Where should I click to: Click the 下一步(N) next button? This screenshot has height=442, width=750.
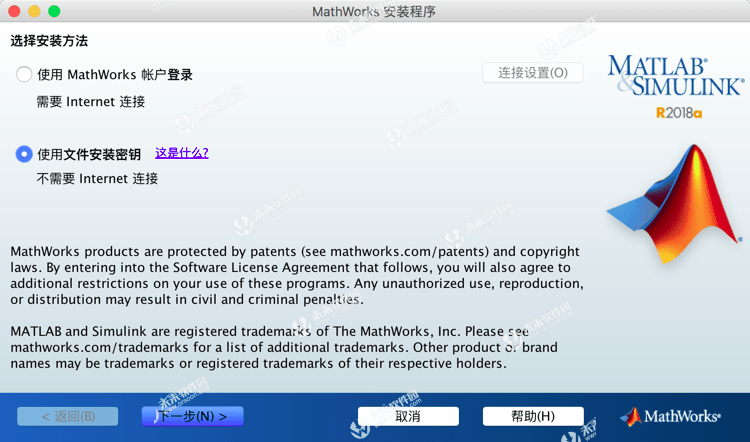pyautogui.click(x=192, y=416)
